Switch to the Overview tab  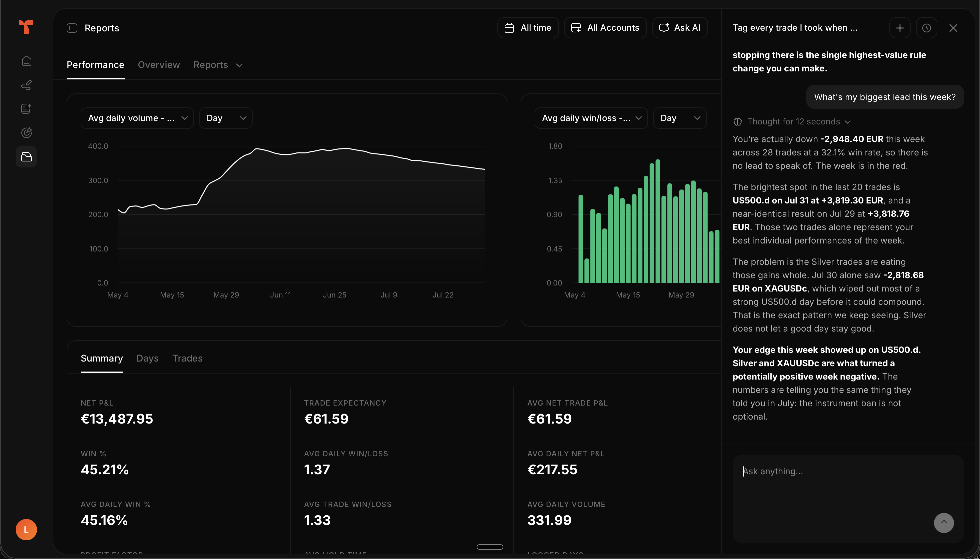[x=159, y=65]
